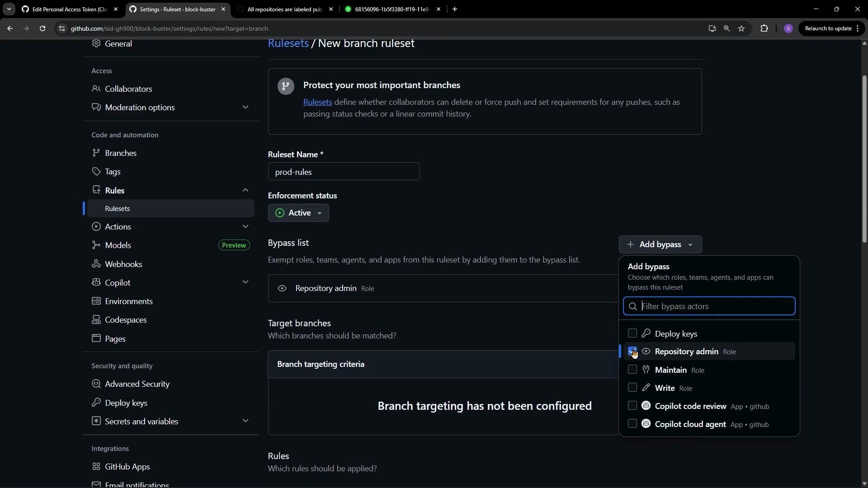Click the Preview badge beside Models
The image size is (868, 488).
(234, 245)
